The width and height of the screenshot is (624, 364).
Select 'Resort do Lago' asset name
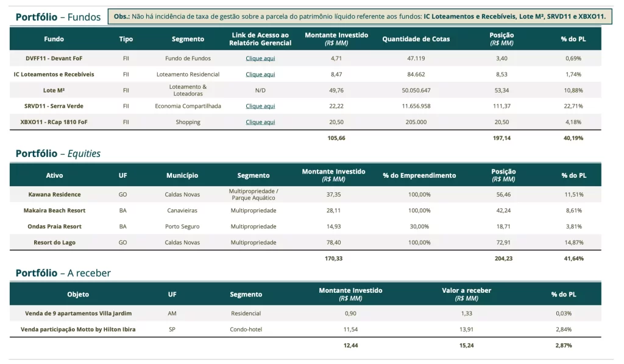(x=54, y=242)
